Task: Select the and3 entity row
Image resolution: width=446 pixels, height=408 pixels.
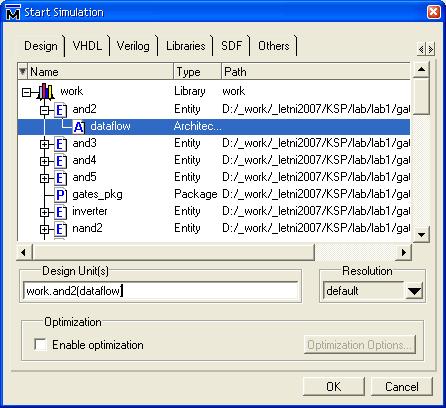Action: click(x=214, y=144)
